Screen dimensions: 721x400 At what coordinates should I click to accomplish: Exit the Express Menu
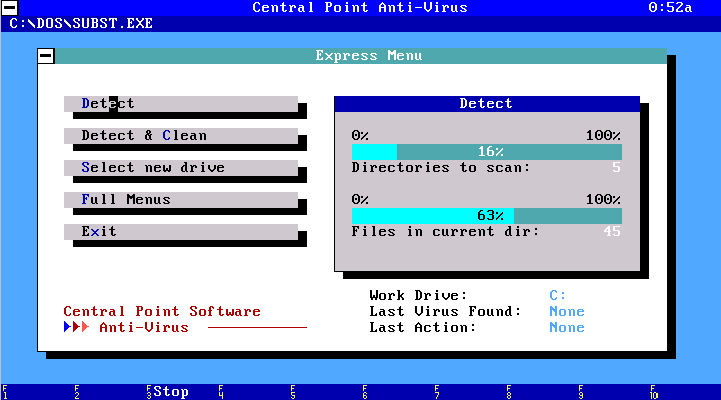point(181,231)
